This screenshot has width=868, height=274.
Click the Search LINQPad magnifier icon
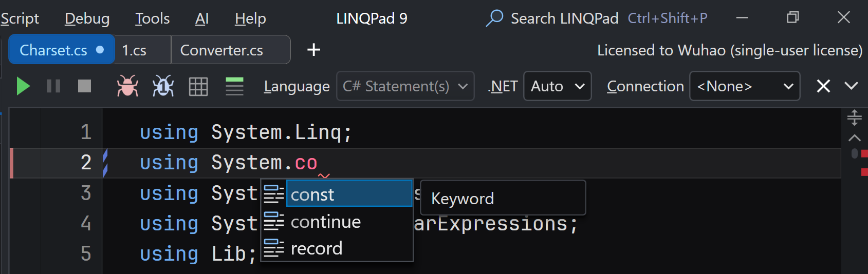(x=494, y=18)
